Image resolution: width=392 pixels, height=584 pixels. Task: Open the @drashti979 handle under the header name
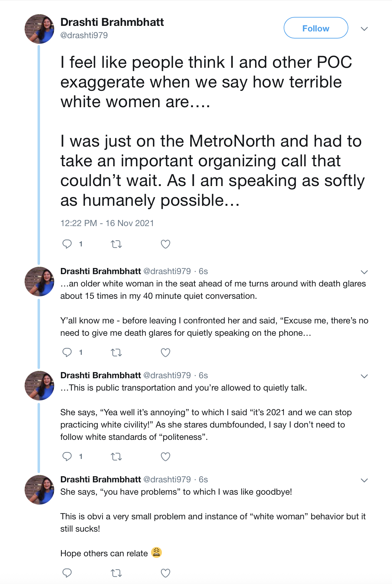tap(84, 35)
